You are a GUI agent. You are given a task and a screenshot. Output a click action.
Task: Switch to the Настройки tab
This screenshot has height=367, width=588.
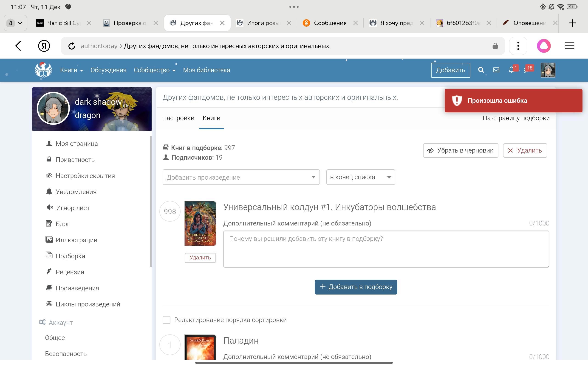(x=178, y=118)
